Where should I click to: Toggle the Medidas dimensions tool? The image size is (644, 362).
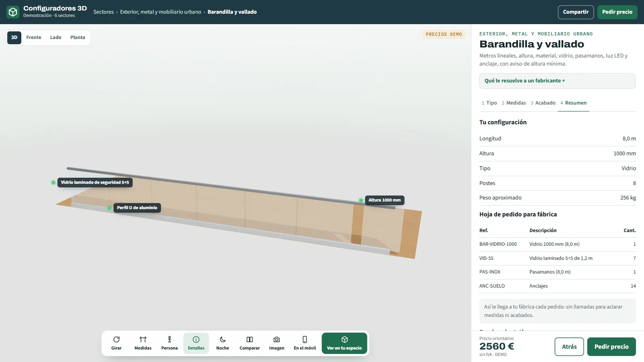(x=143, y=343)
